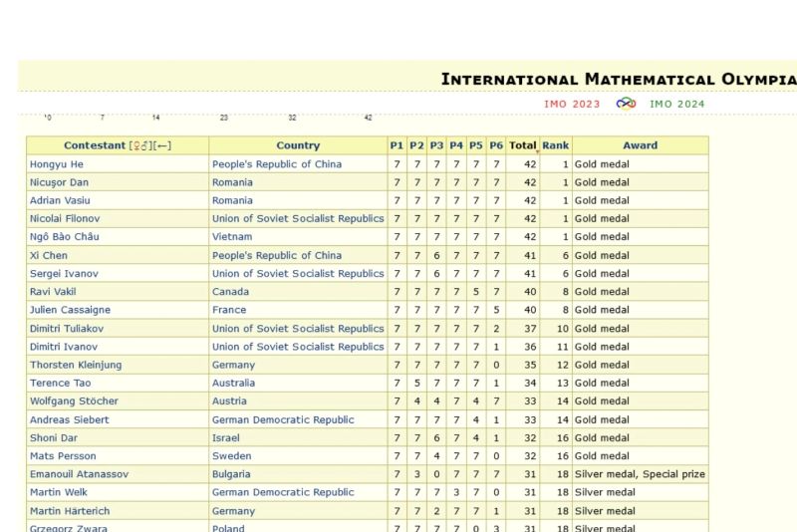
Task: Click the International Mathematical Olympiad title
Action: [x=618, y=79]
